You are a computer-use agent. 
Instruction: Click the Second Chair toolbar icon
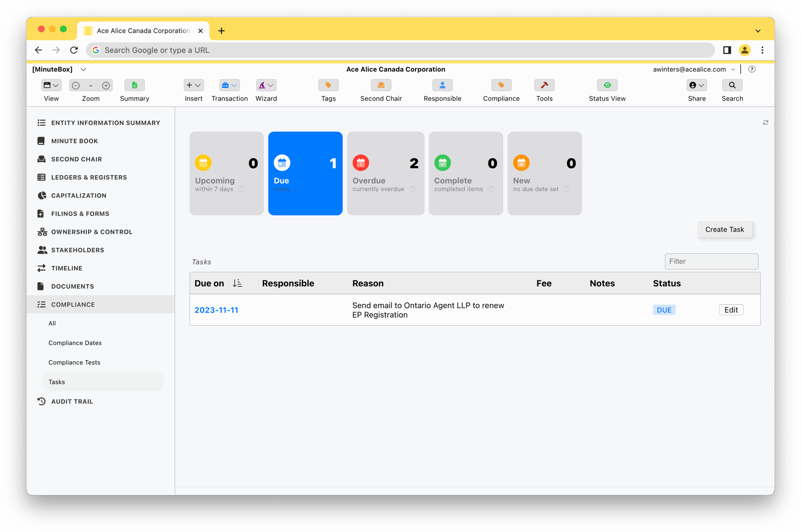coord(381,85)
